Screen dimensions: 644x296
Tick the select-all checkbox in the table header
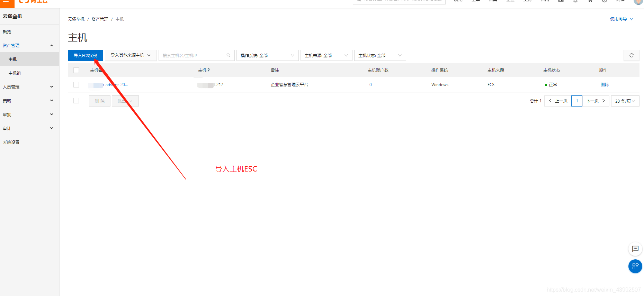point(76,70)
